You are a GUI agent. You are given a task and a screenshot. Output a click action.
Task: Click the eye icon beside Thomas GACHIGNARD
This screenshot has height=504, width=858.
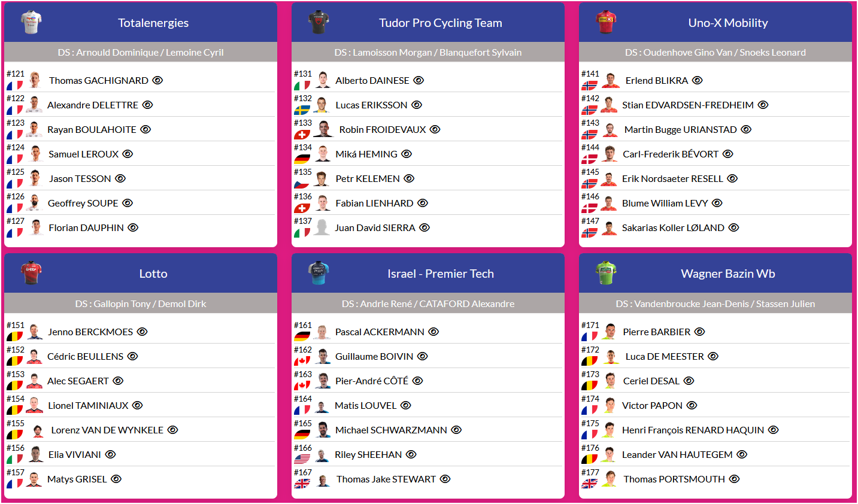(157, 80)
